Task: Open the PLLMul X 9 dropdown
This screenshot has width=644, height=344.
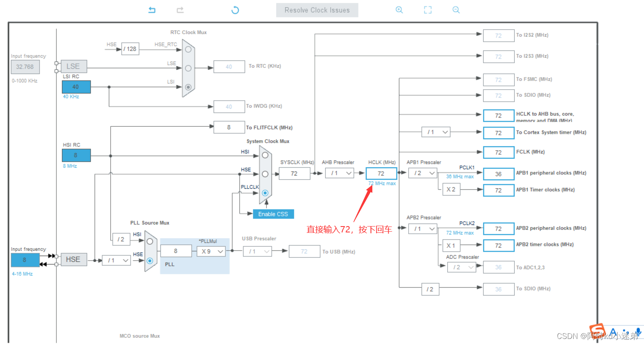Action: (211, 251)
